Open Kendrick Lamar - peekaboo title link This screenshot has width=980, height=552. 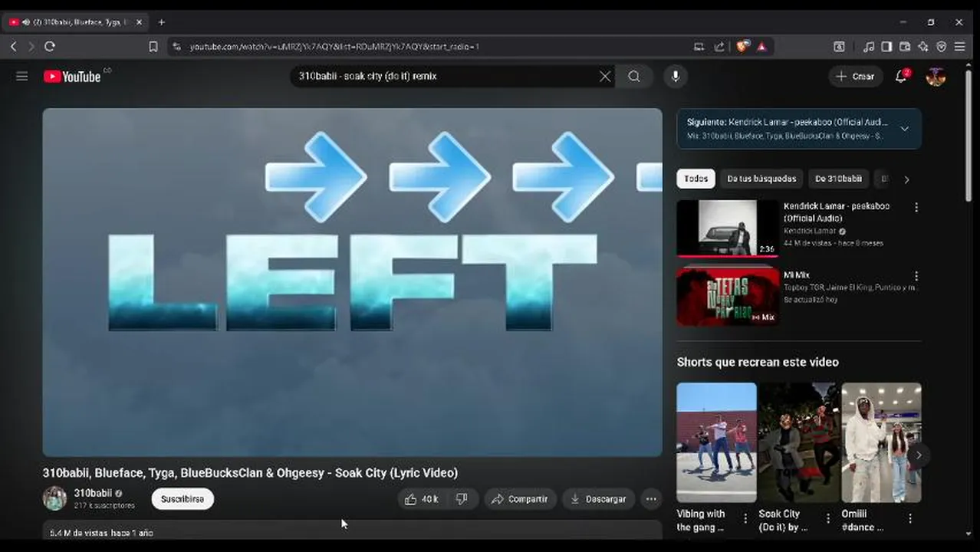point(837,212)
